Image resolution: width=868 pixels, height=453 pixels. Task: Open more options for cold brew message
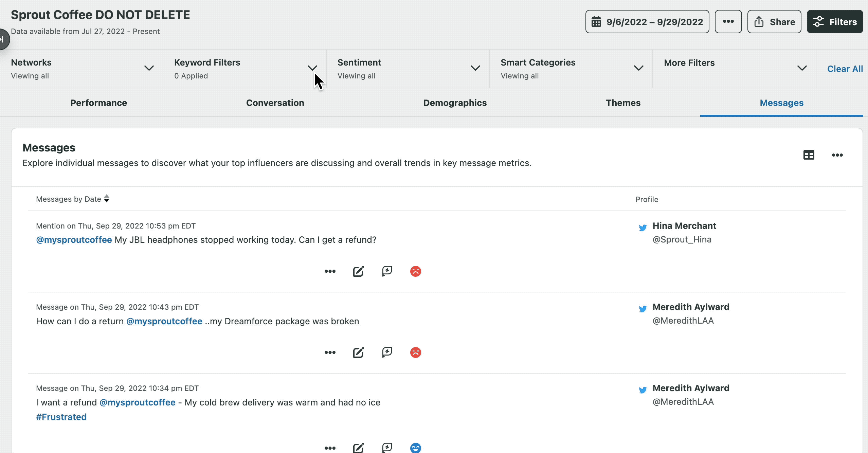click(330, 448)
